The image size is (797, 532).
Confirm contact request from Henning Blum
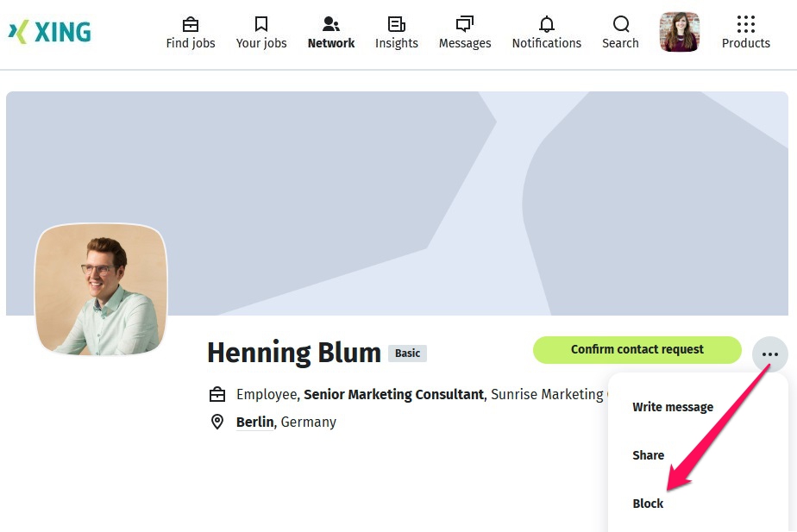(637, 350)
